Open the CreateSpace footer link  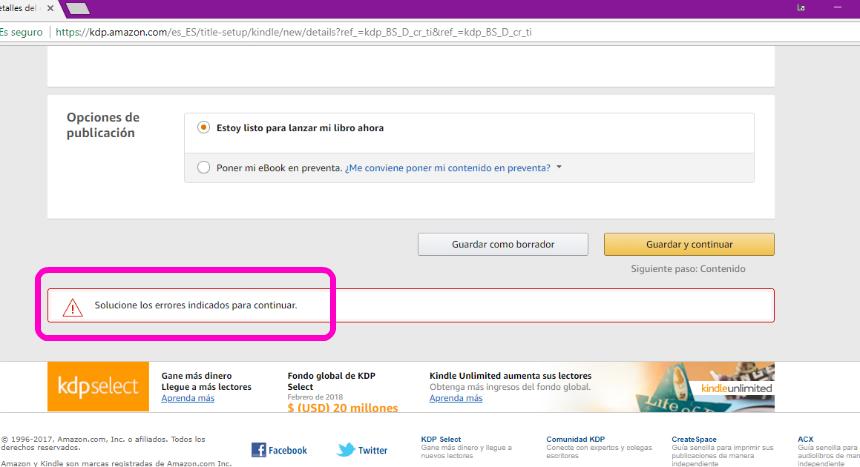pos(694,438)
